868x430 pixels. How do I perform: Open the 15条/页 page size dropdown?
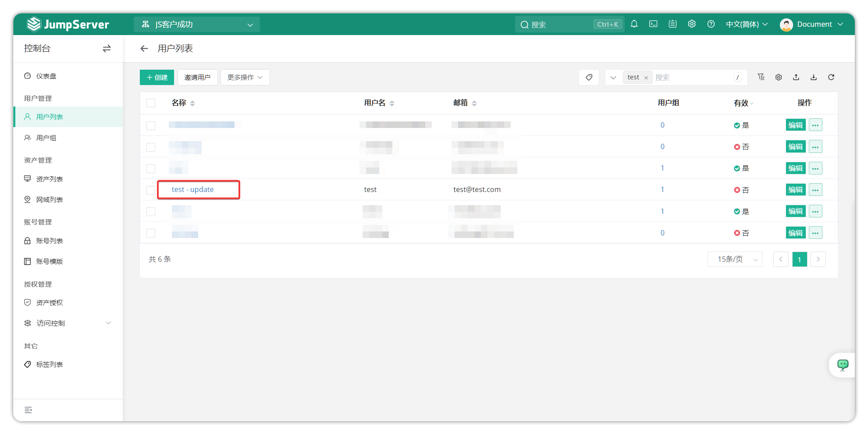735,259
